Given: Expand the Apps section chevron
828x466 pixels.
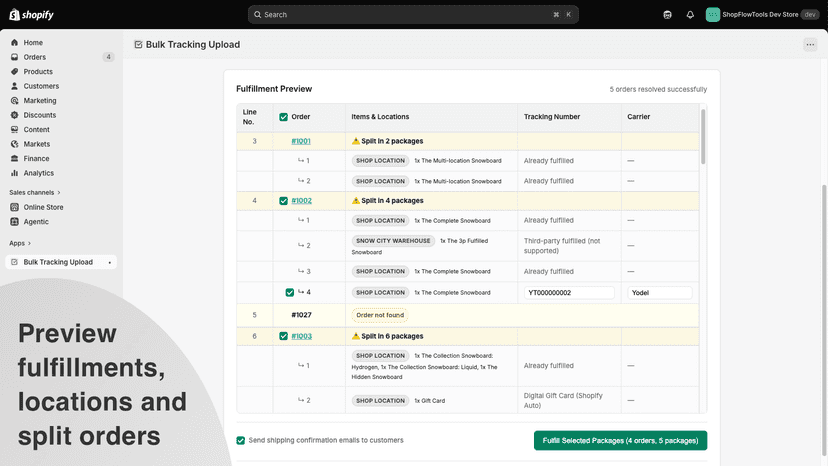Looking at the screenshot, I should pyautogui.click(x=29, y=243).
